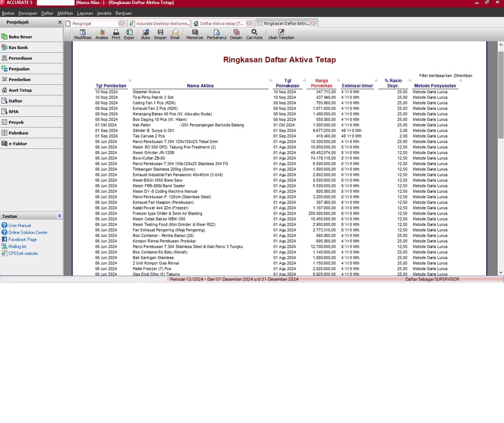Open the Pembelian module
504x423 pixels.
pyautogui.click(x=21, y=79)
